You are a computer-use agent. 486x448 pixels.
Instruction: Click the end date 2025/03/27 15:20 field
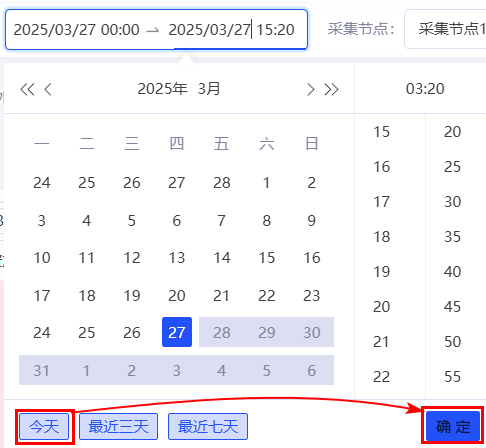click(231, 30)
